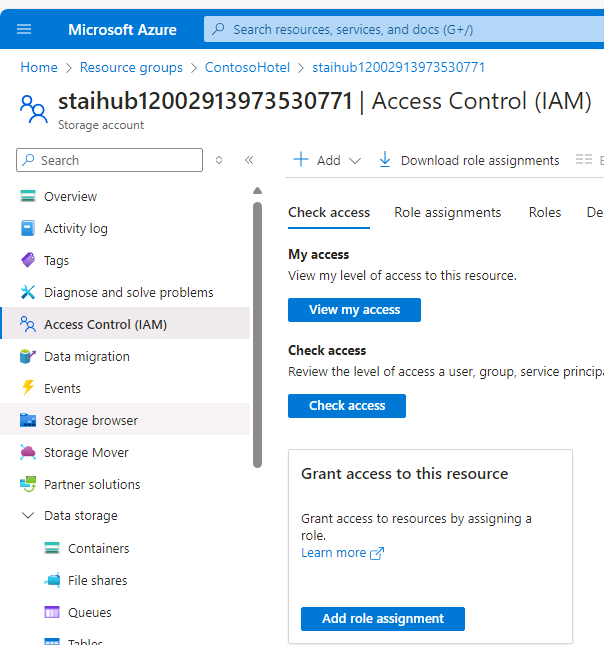Click the Overview icon in sidebar
Image resolution: width=604 pixels, height=645 pixels.
[28, 196]
